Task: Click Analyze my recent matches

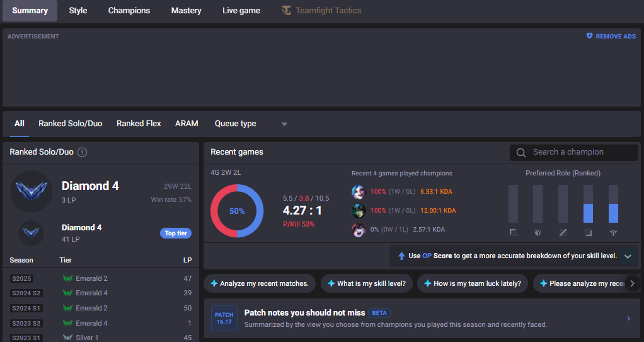Action: [260, 283]
